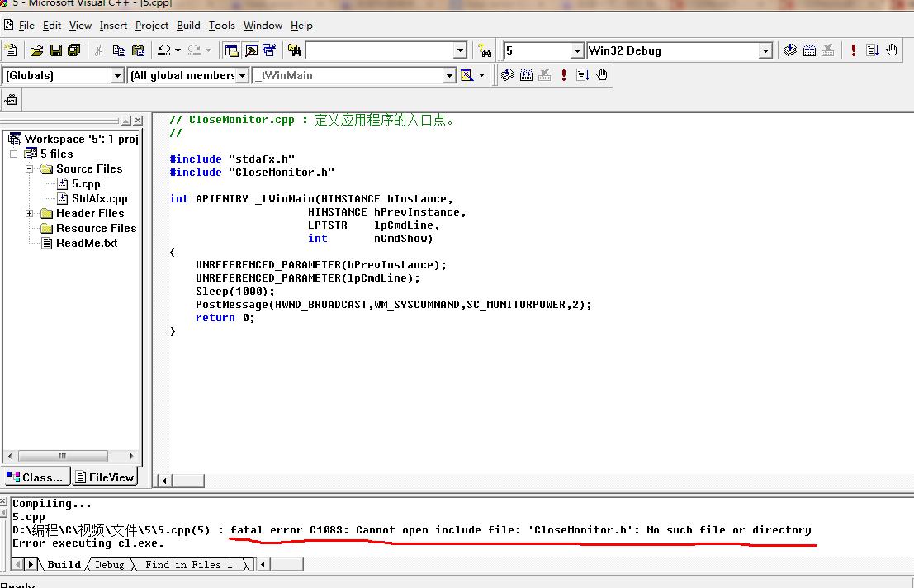
Task: Open the File menu
Action: tap(26, 26)
